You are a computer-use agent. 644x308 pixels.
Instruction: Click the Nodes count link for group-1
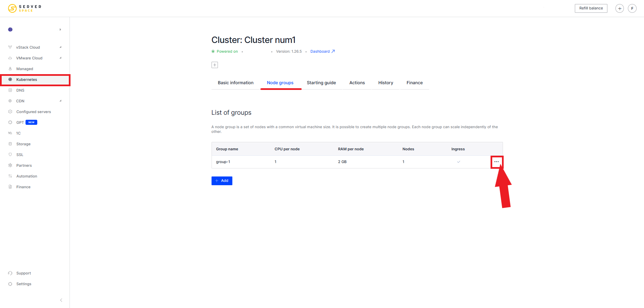pos(404,162)
